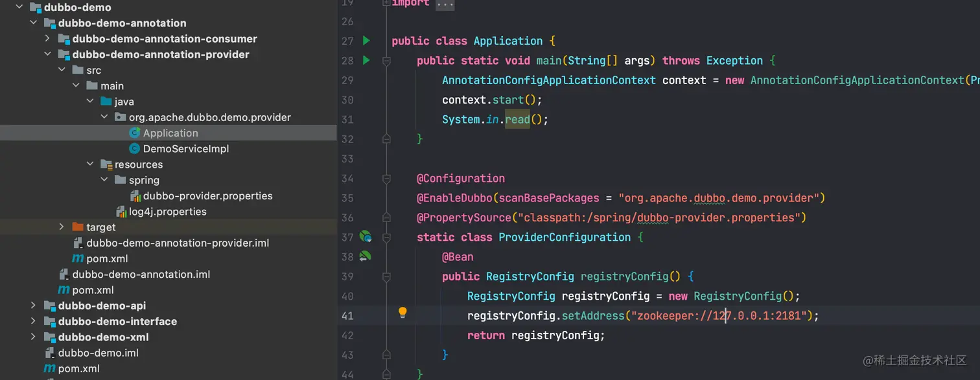980x380 pixels.
Task: Click the dubbo-demo-api module icon
Action: pos(49,306)
